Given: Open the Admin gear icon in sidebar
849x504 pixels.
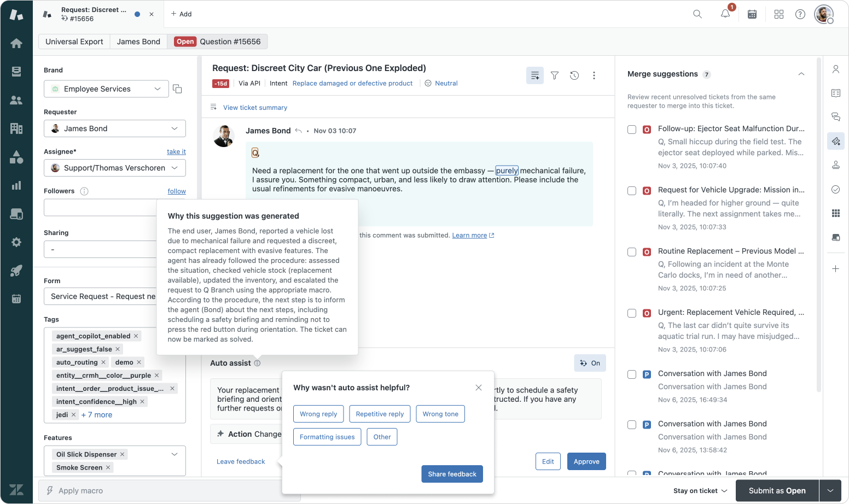Looking at the screenshot, I should point(16,242).
